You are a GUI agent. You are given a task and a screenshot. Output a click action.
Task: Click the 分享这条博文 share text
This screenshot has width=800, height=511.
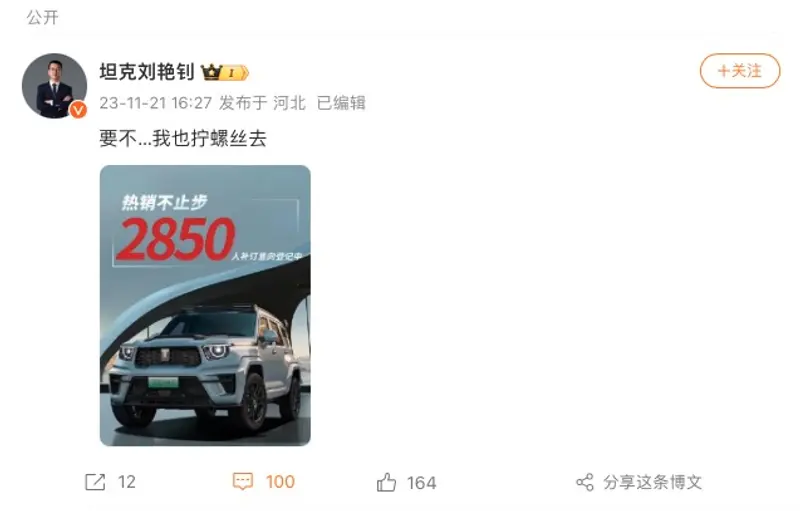tap(653, 482)
